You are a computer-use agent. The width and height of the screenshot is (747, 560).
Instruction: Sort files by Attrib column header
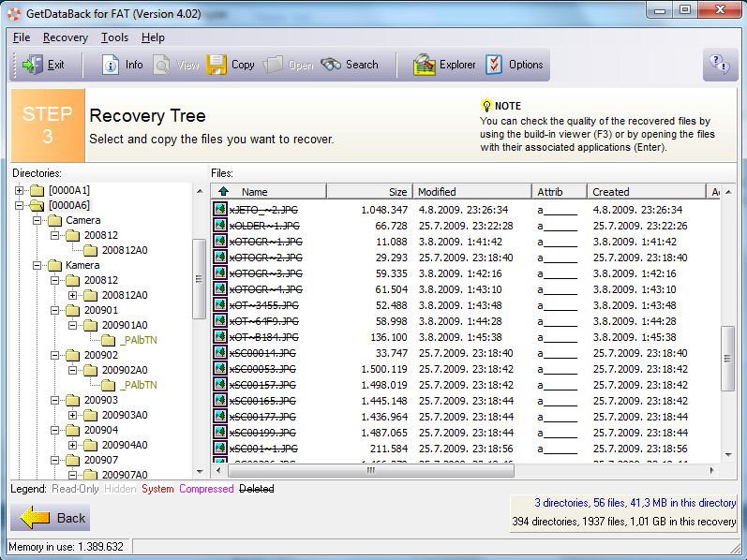click(560, 191)
